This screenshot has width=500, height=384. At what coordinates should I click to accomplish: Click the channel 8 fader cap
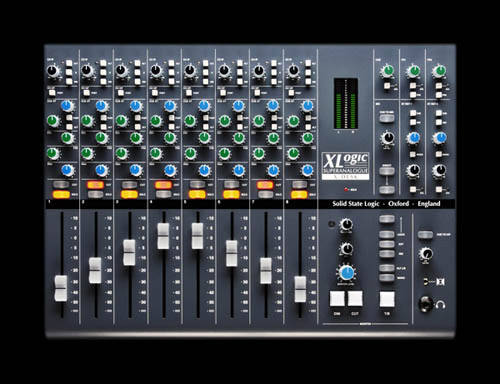(x=300, y=289)
